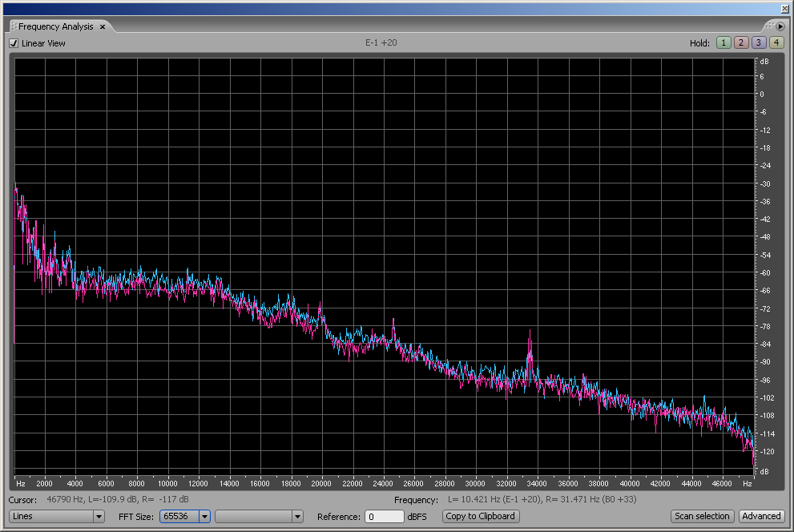This screenshot has height=532, width=794.
Task: Click the Reference dBFS input field
Action: coord(384,517)
